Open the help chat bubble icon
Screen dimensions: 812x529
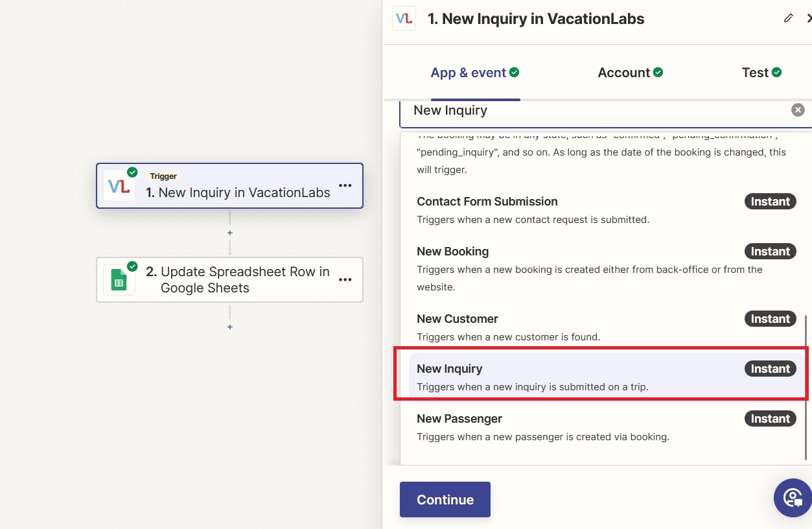[x=792, y=498]
